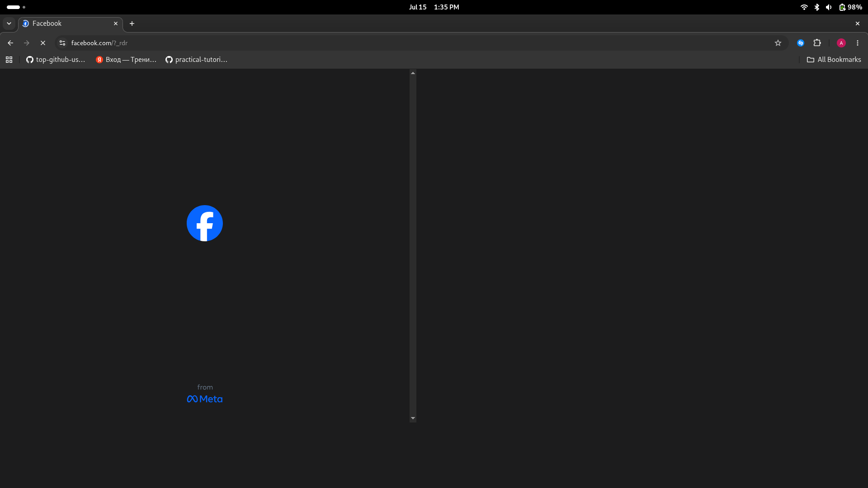Expand the tab search dropdown arrow
This screenshot has width=868, height=488.
9,23
